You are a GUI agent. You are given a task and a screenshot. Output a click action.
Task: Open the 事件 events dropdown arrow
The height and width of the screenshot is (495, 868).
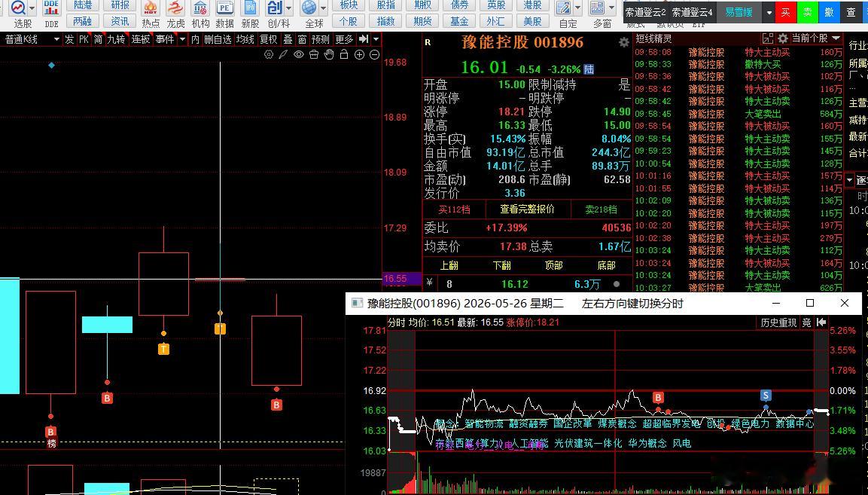click(x=182, y=39)
